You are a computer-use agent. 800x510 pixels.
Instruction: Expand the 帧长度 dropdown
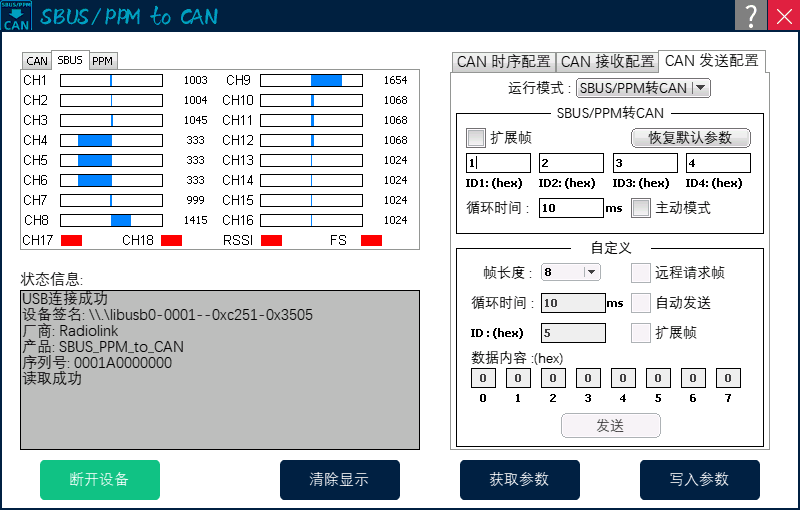570,272
